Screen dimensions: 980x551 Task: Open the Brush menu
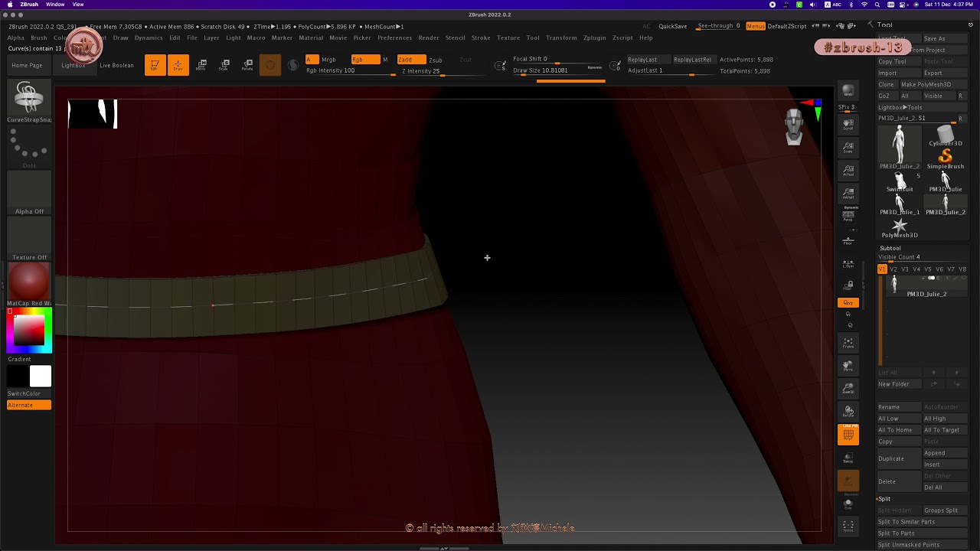point(39,37)
